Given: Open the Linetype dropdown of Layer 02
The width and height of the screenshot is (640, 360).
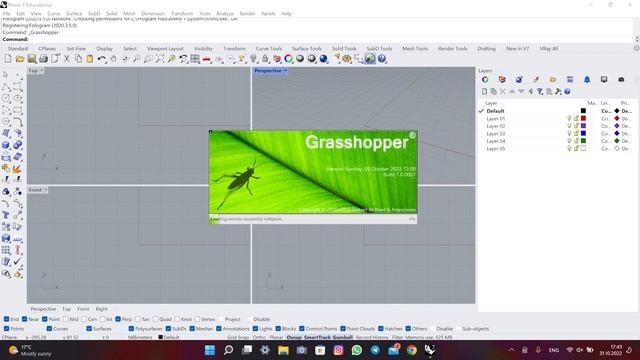Looking at the screenshot, I should 606,126.
